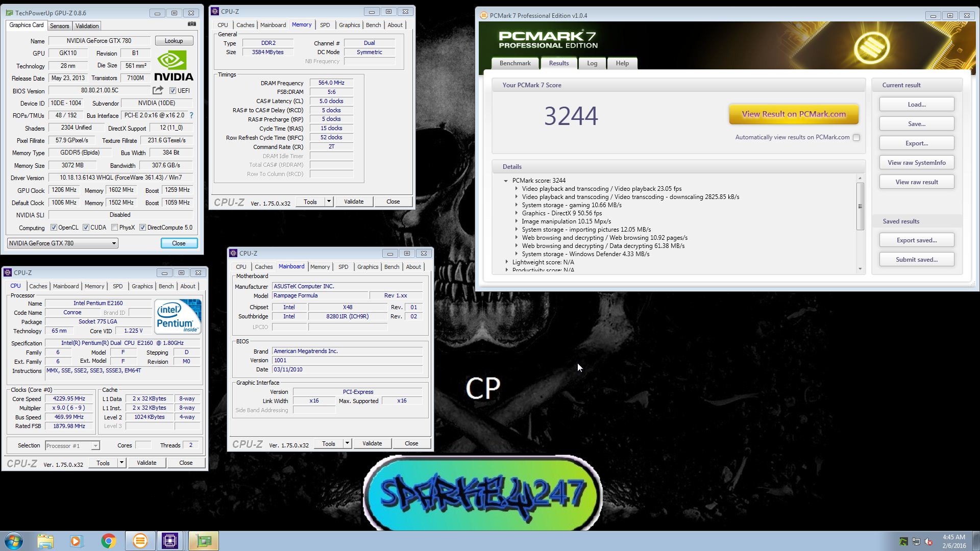Click View raw result button
Viewport: 980px width, 551px height.
point(917,182)
